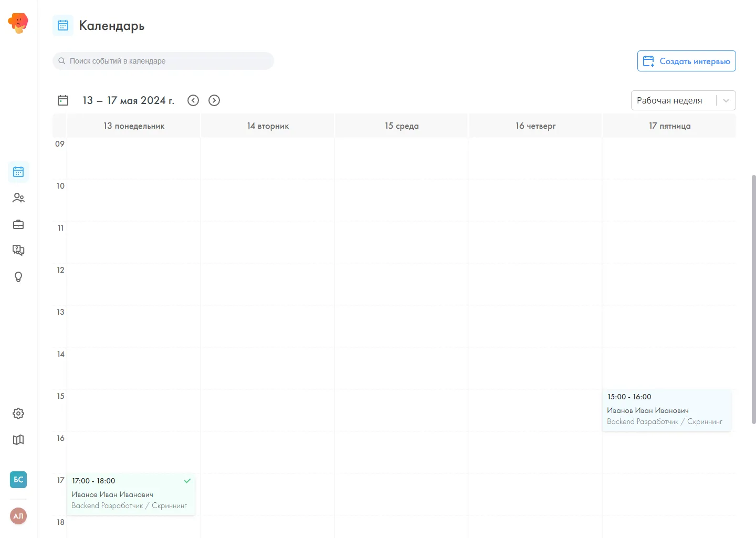
Task: Select the 13 понедельник column header
Action: click(x=134, y=126)
